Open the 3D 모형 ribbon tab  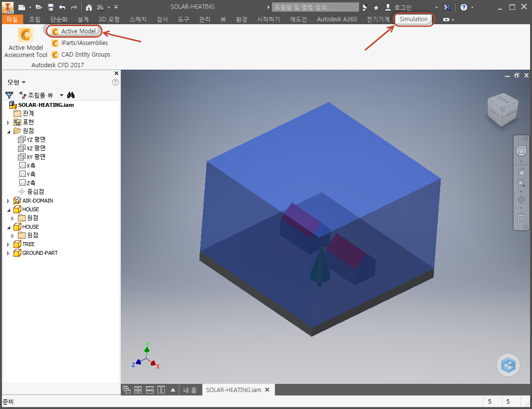point(109,19)
